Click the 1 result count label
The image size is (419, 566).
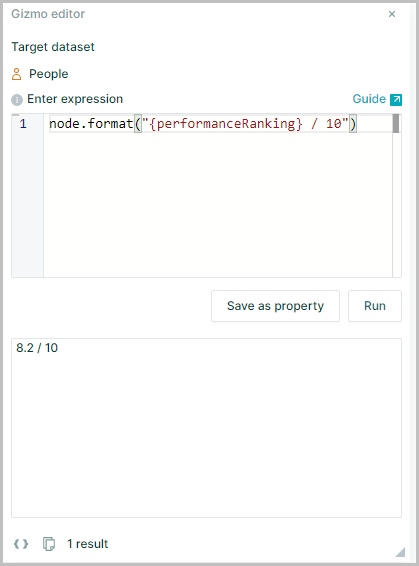coord(87,544)
